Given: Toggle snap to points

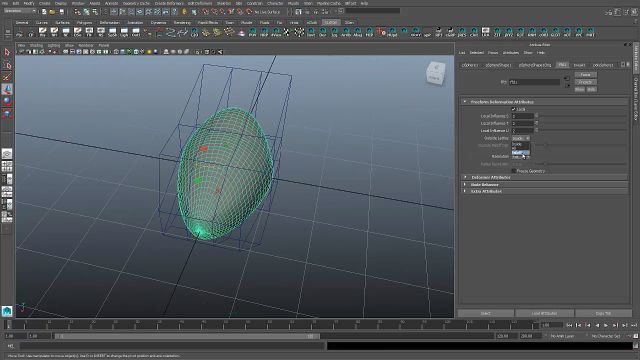Looking at the screenshot, I should tap(223, 12).
